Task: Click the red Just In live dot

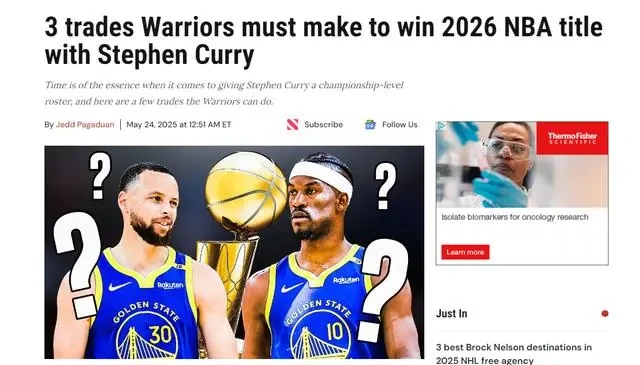Action: [605, 314]
